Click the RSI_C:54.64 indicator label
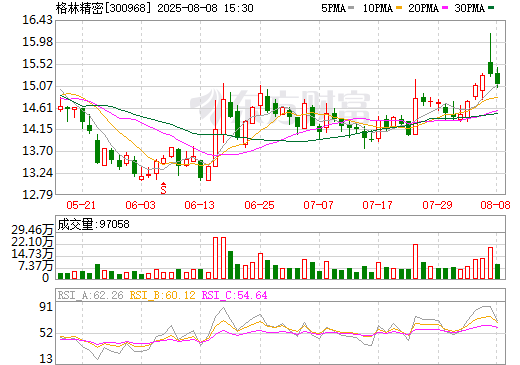Viewport: 520px width, 365px height. 234,295
